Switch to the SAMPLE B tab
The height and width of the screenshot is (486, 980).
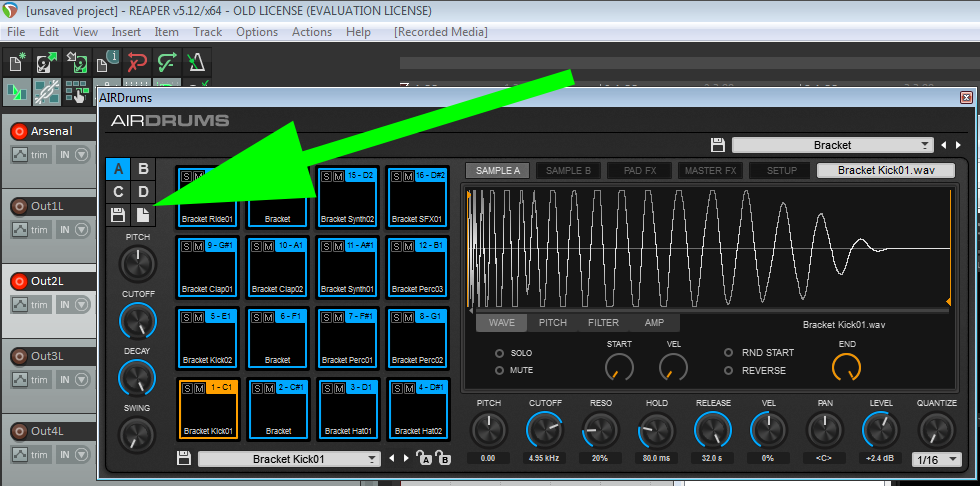point(568,171)
